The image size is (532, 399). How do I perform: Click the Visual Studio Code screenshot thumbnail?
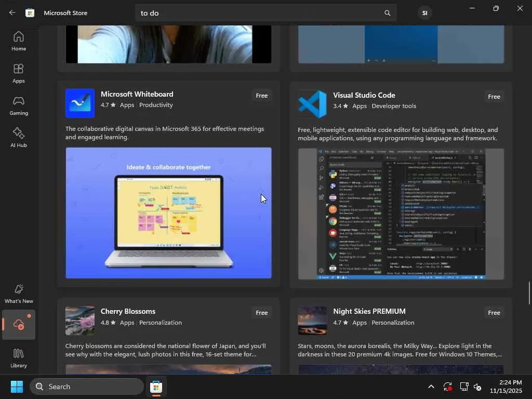point(401,214)
